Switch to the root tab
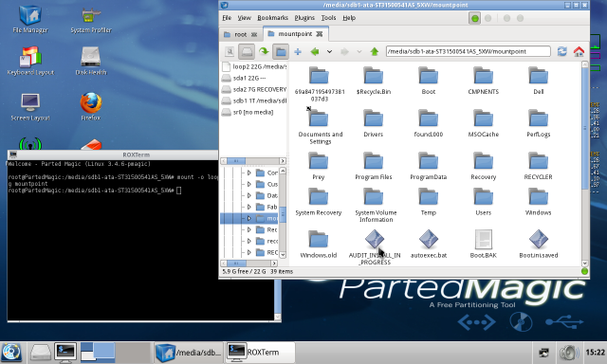This screenshot has width=607, height=364. pos(240,34)
